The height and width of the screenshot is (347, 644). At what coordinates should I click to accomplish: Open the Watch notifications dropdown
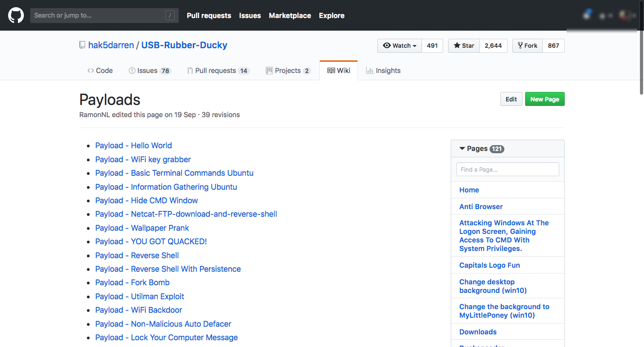[x=399, y=46]
